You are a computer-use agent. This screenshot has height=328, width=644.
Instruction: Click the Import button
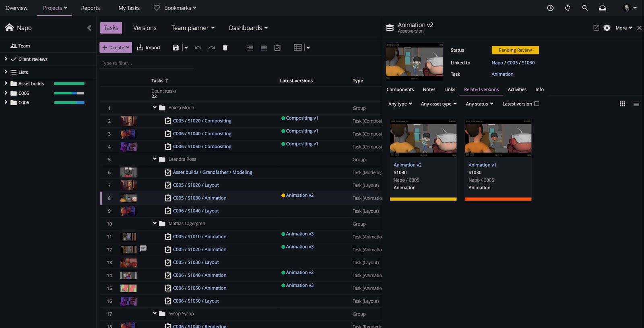(149, 48)
